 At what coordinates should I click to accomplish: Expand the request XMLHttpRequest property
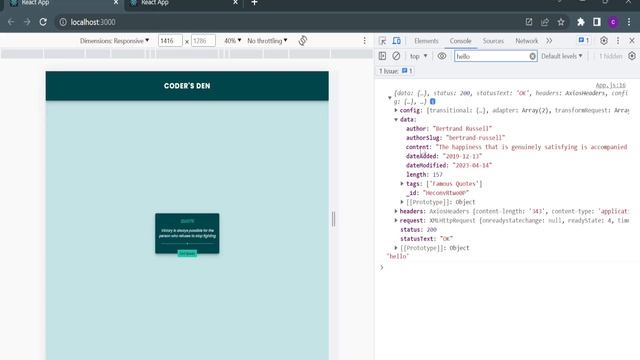tap(396, 220)
